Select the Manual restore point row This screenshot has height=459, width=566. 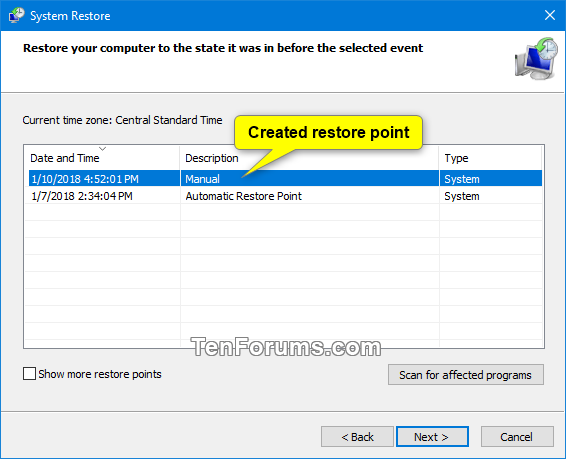click(x=285, y=178)
